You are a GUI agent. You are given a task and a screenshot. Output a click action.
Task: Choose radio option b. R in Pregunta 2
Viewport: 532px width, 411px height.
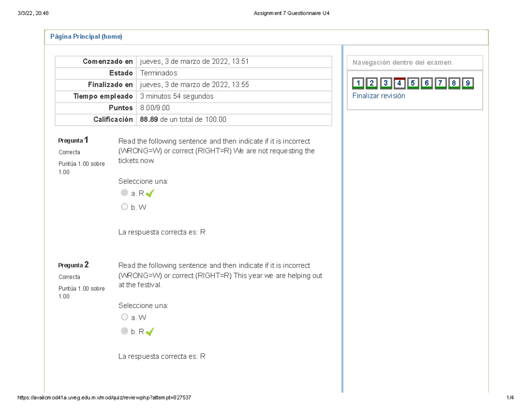click(x=125, y=331)
